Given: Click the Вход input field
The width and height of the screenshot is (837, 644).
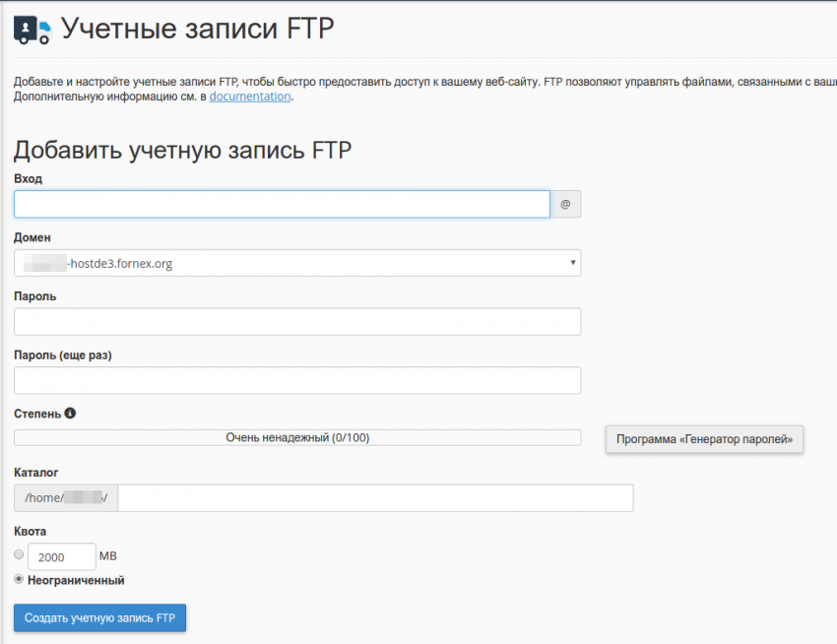Looking at the screenshot, I should click(x=281, y=203).
